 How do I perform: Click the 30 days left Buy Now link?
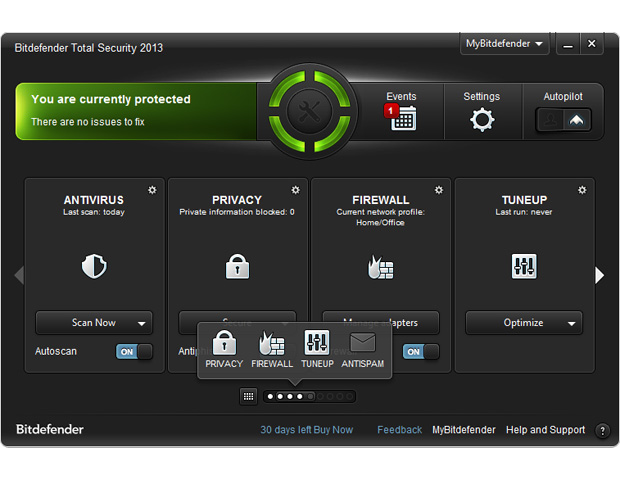(306, 430)
